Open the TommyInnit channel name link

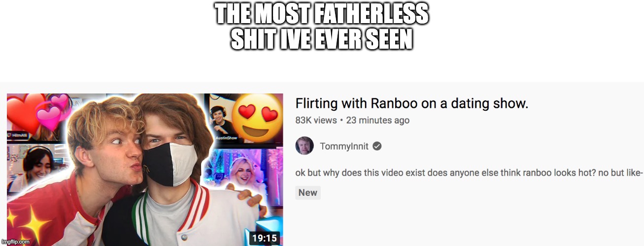344,146
